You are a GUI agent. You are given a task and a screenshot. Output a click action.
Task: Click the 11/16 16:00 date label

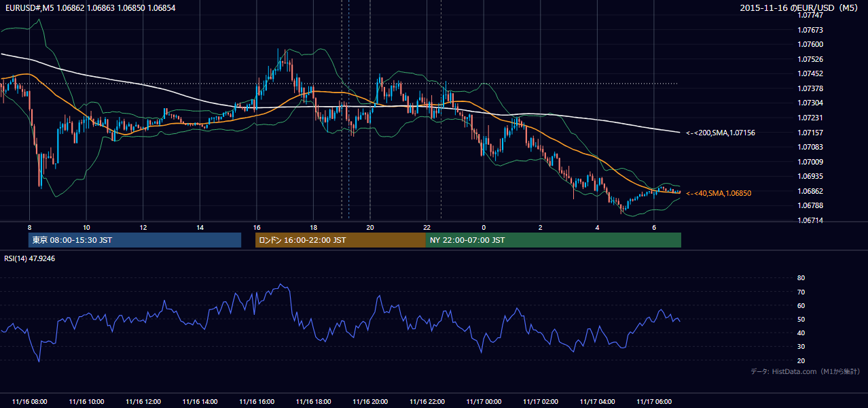point(257,402)
